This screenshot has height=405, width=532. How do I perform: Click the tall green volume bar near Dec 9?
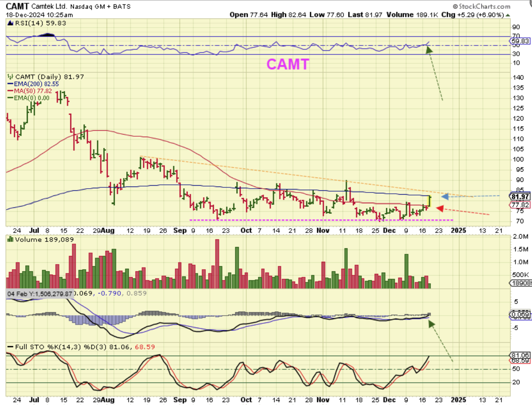click(x=407, y=272)
